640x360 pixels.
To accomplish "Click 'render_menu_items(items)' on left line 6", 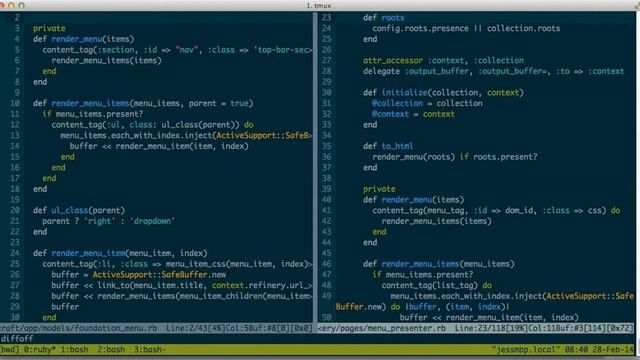I will (x=107, y=60).
